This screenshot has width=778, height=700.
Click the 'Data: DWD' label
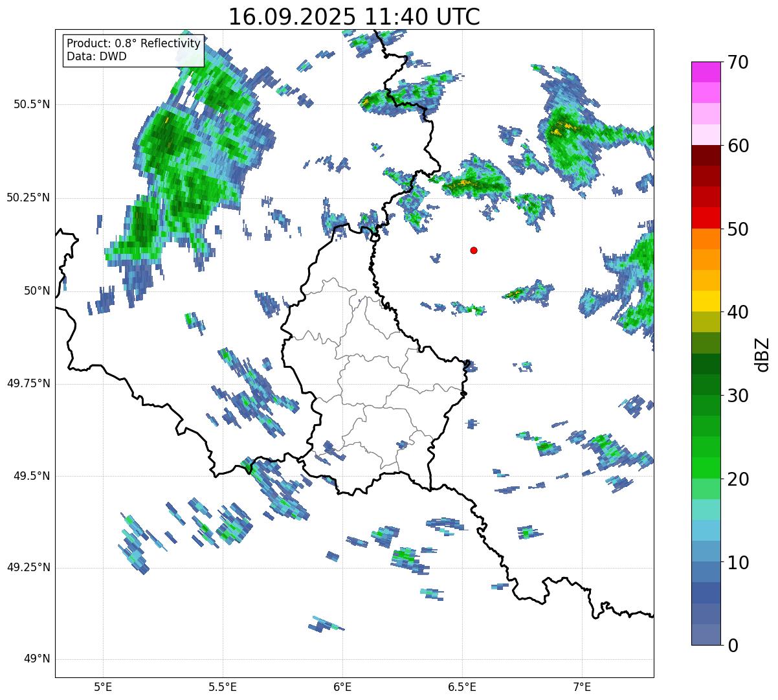pyautogui.click(x=96, y=56)
